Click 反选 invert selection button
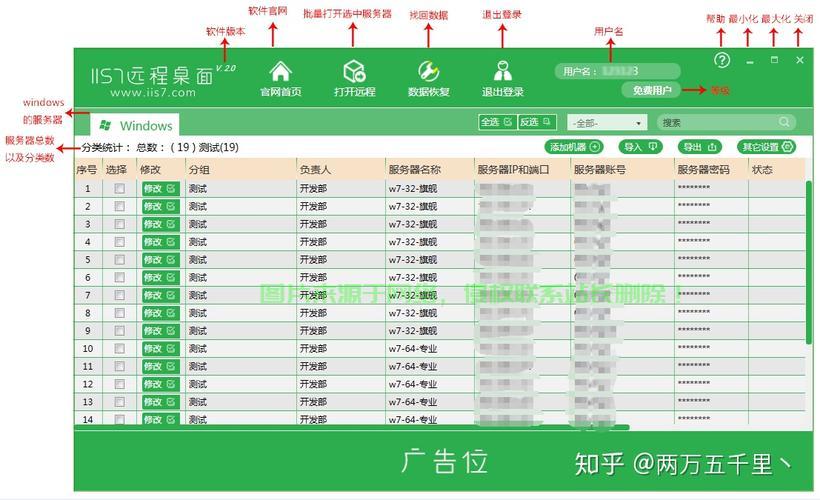 click(x=537, y=122)
